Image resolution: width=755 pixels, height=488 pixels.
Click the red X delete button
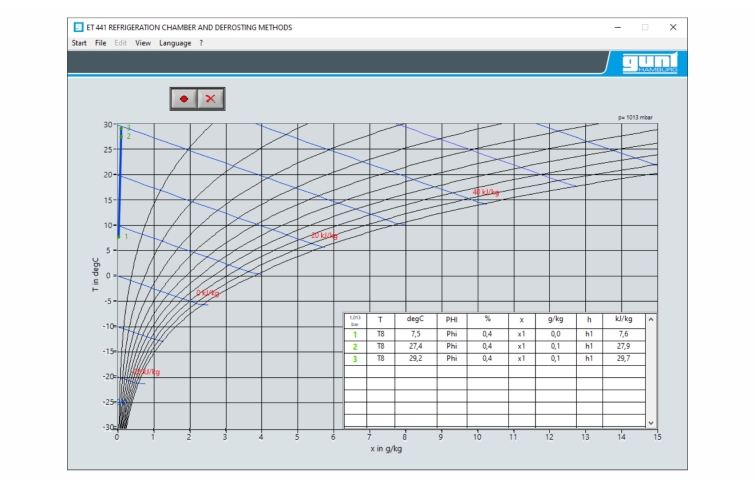pos(210,99)
